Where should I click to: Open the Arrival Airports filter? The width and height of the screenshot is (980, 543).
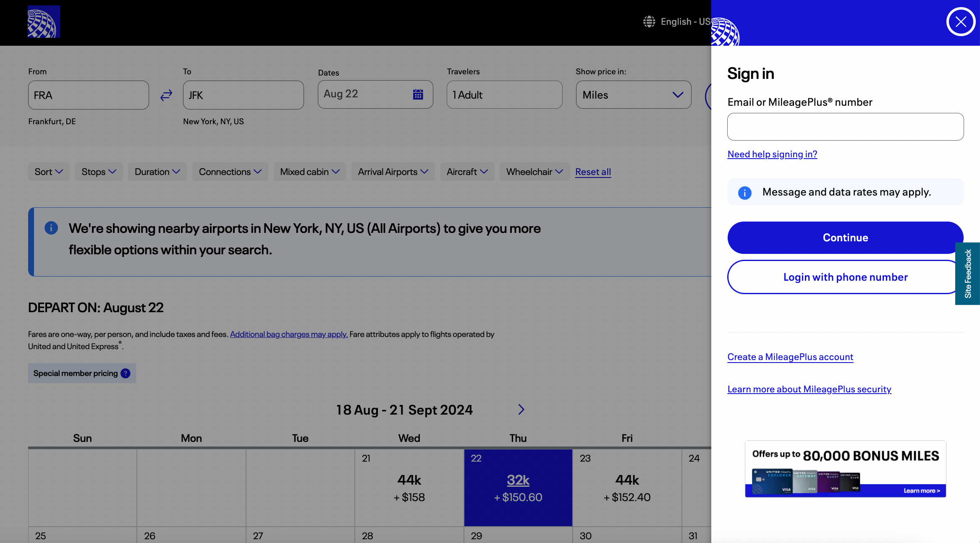tap(393, 172)
